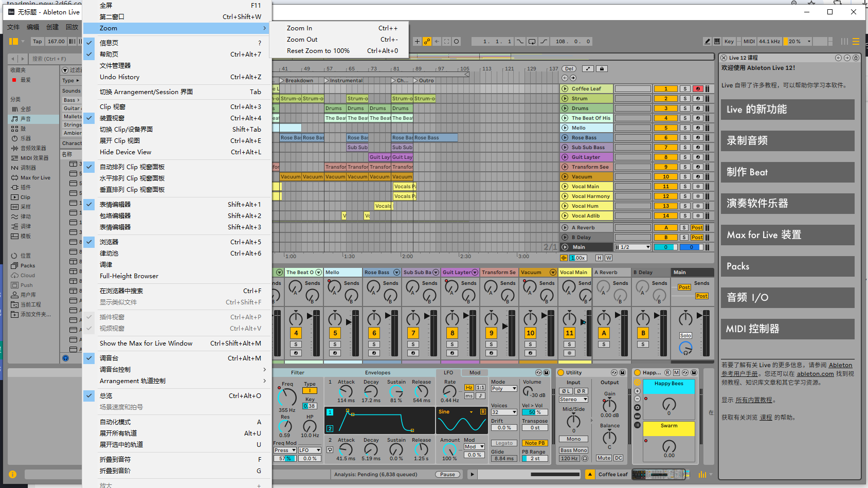Uncheck the 浏览器 menu option

[x=109, y=242]
